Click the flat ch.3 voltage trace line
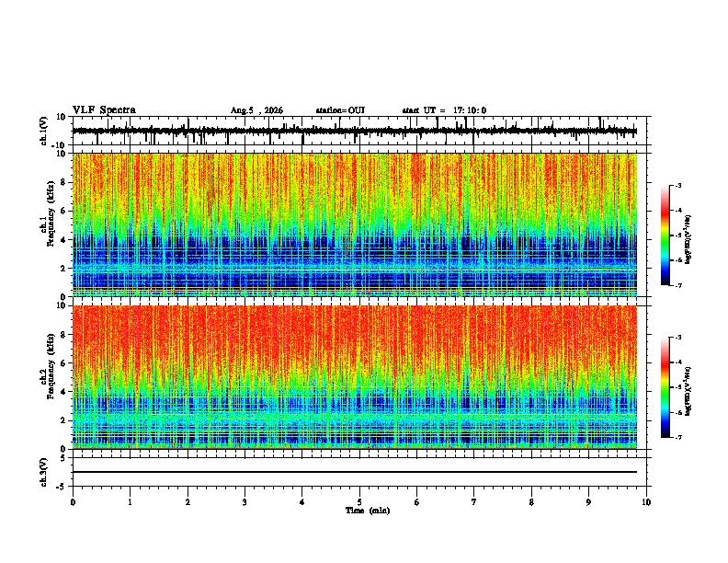Image resolution: width=728 pixels, height=563 pixels. click(355, 472)
